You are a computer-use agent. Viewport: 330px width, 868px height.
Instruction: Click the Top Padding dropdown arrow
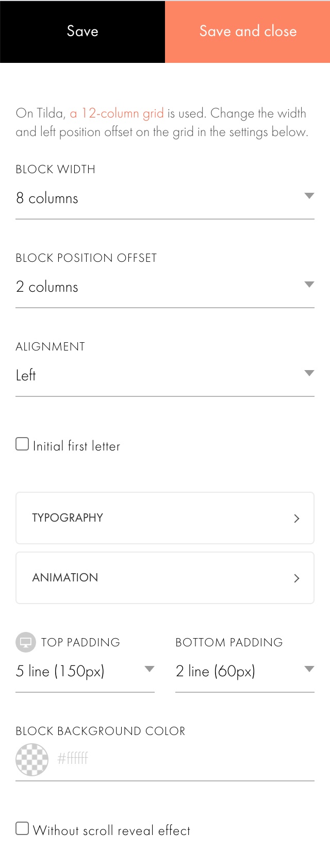(x=150, y=669)
